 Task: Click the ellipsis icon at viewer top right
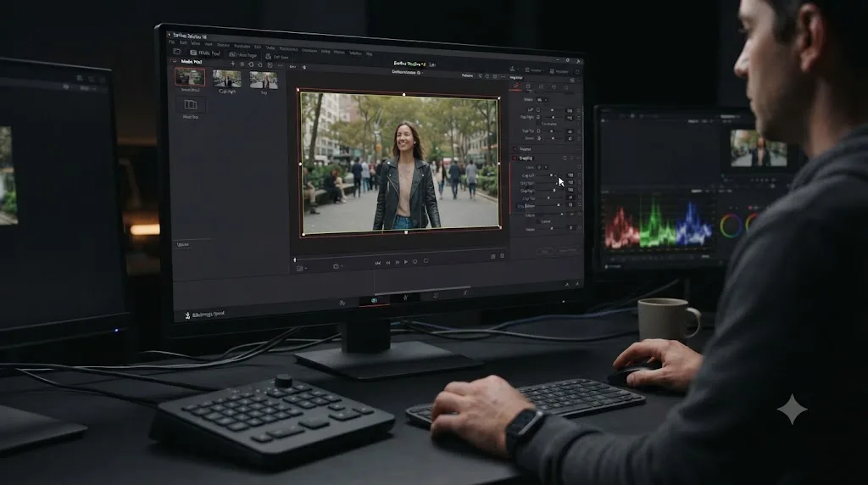coord(502,76)
